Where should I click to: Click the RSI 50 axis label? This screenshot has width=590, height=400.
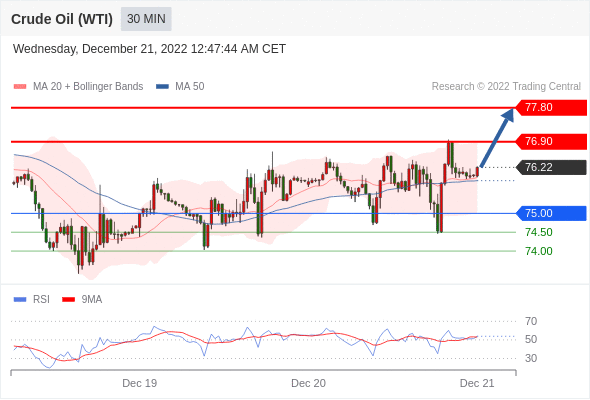point(531,339)
